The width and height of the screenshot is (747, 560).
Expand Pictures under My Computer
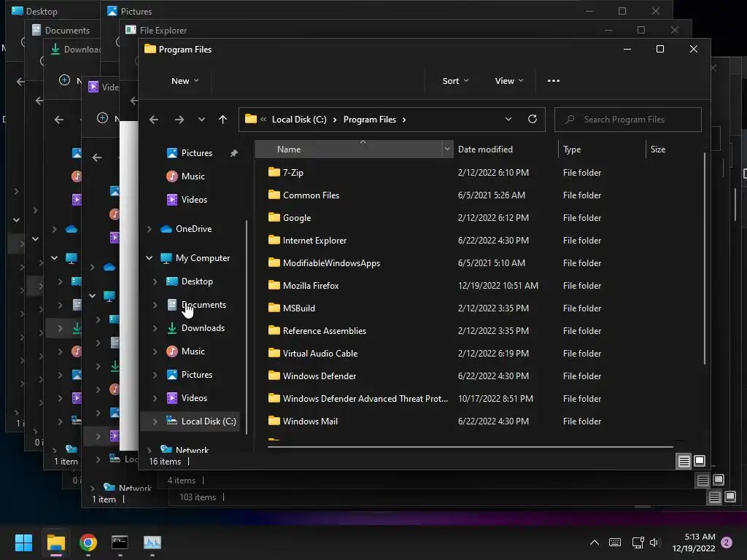click(x=155, y=375)
